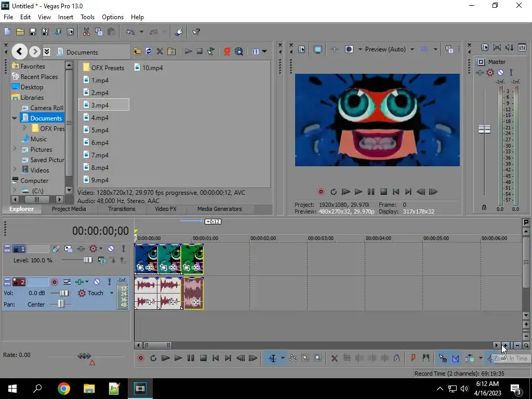Click the Undo arrow icon

pyautogui.click(x=130, y=32)
